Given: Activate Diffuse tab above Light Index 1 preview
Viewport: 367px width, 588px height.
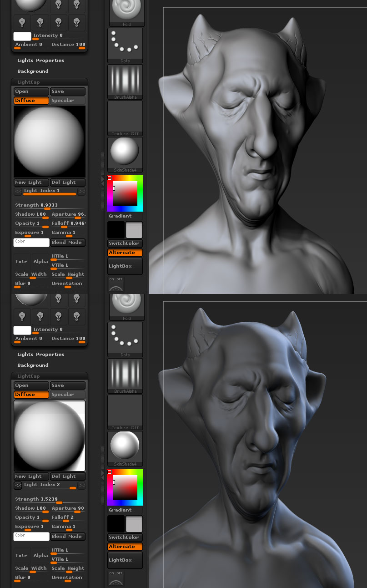Looking at the screenshot, I should pos(31,101).
